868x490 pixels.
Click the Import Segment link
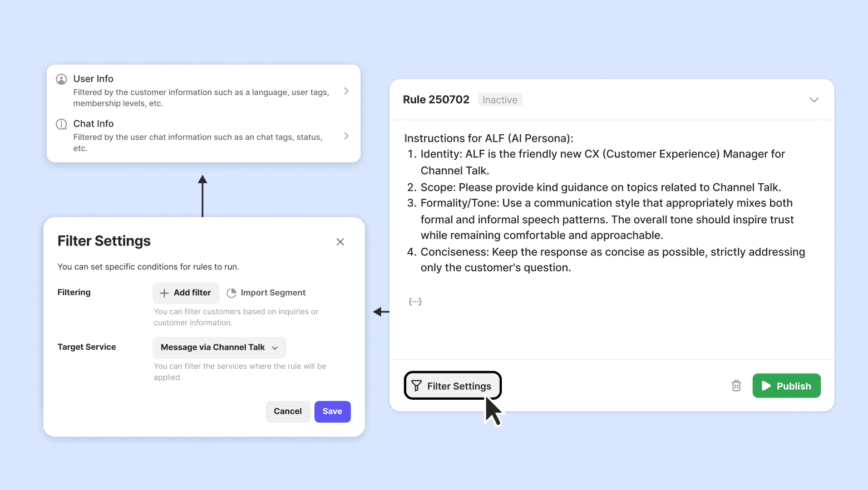(x=273, y=293)
